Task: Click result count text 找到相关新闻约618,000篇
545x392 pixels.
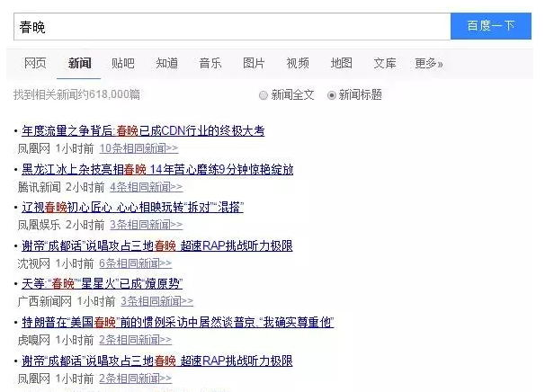Action: pyautogui.click(x=76, y=94)
